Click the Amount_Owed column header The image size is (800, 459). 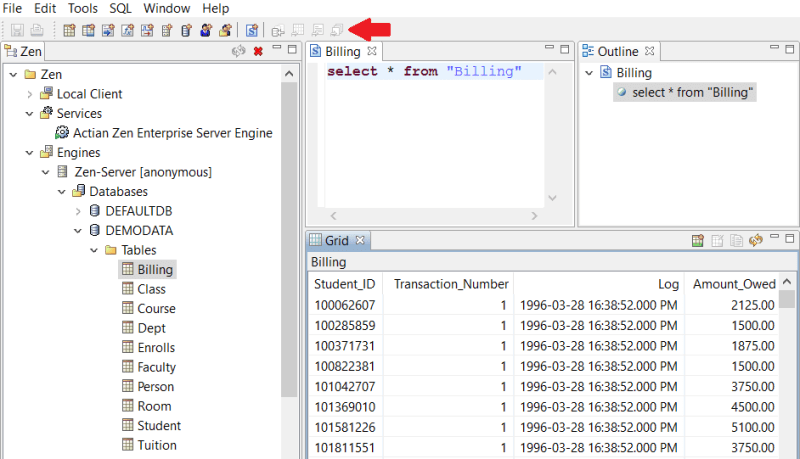coord(734,284)
